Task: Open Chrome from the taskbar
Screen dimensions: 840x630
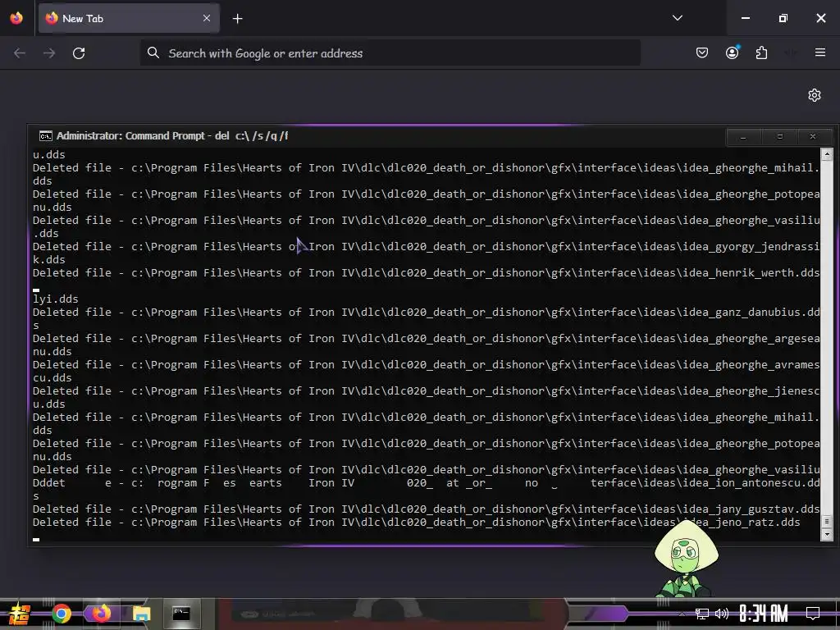Action: (x=61, y=614)
